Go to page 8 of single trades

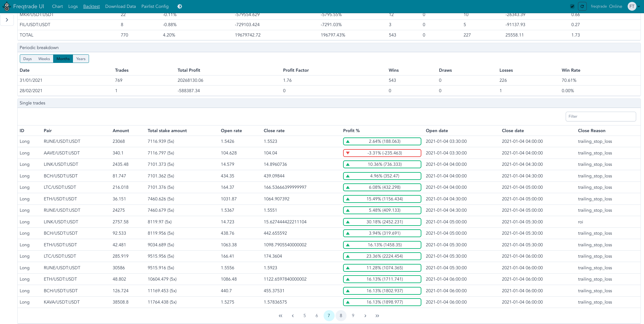click(341, 316)
